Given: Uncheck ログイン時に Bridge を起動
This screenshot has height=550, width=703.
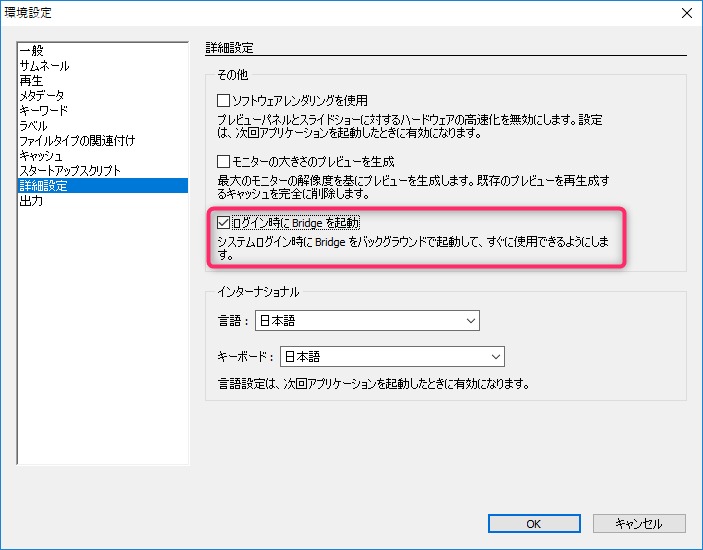Looking at the screenshot, I should 224,222.
